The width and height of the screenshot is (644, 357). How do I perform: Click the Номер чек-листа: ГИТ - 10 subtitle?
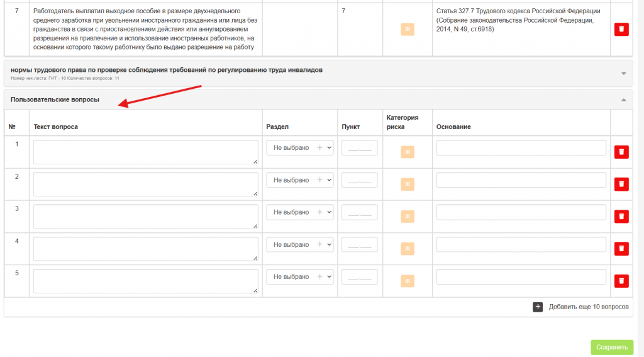point(65,78)
